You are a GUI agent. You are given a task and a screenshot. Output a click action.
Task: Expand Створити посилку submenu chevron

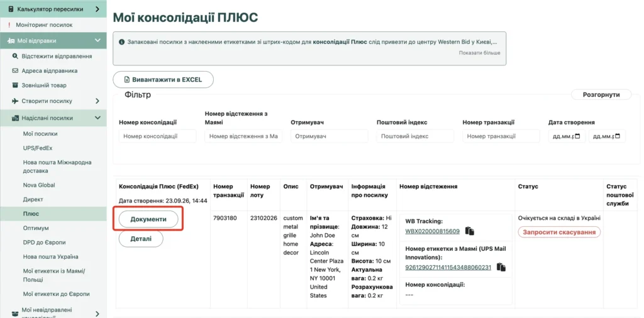coord(97,101)
